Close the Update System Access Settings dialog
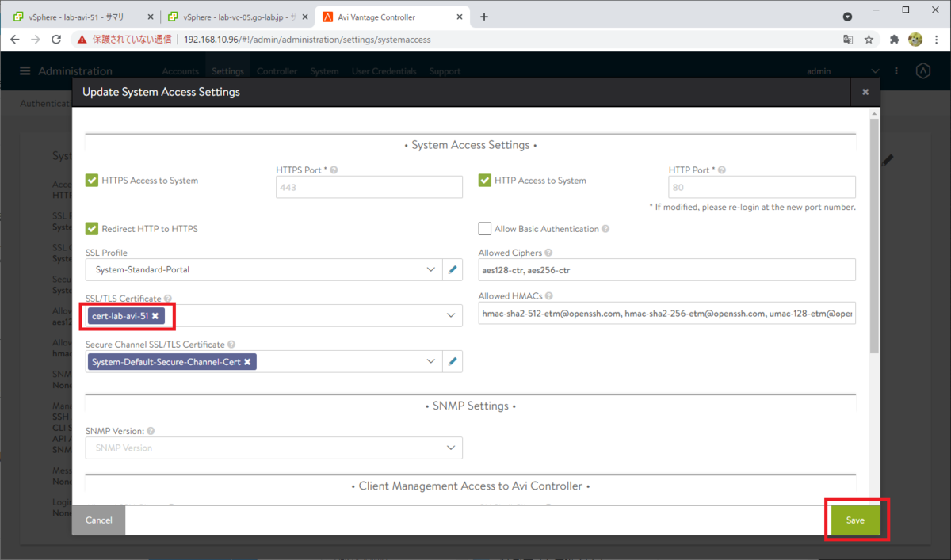Screen dimensions: 951x560 coord(865,92)
